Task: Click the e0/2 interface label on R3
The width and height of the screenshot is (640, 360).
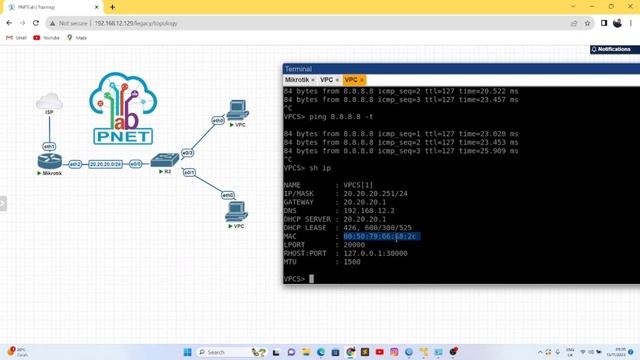Action: pos(187,153)
